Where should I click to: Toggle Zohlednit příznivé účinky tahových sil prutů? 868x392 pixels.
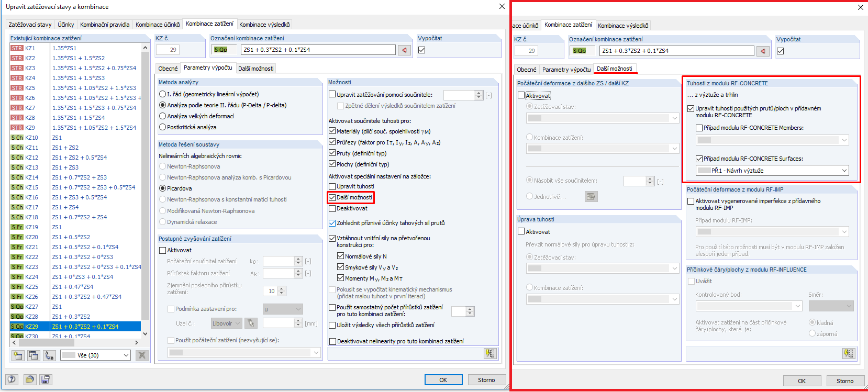pyautogui.click(x=332, y=223)
